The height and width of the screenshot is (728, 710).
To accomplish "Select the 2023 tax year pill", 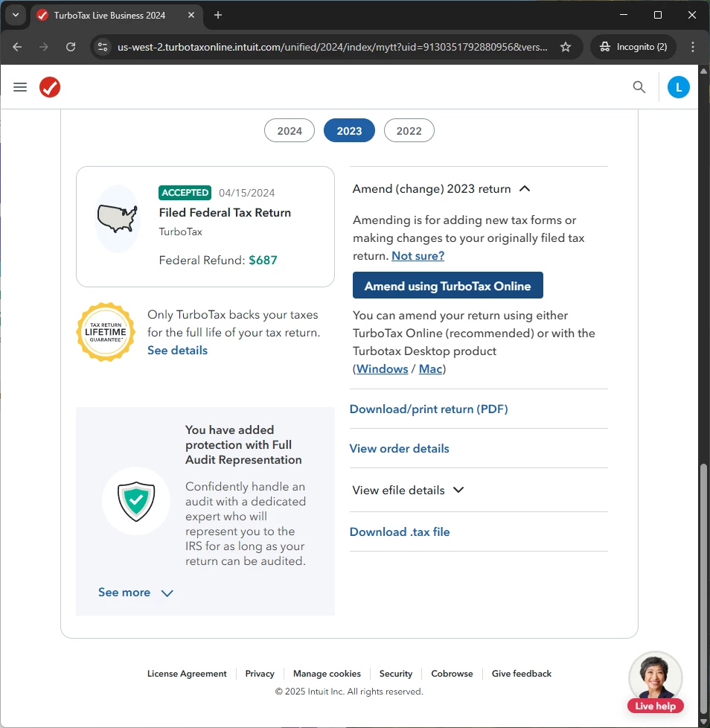I will coord(349,131).
